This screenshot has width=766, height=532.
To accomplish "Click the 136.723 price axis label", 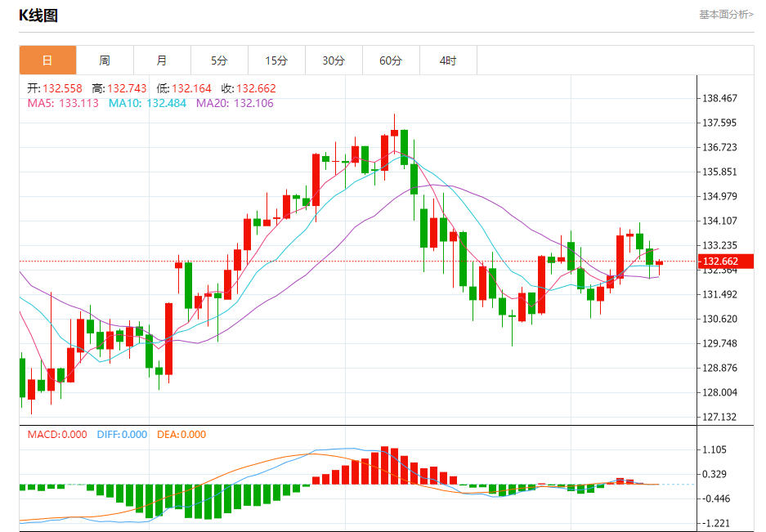I will point(719,147).
